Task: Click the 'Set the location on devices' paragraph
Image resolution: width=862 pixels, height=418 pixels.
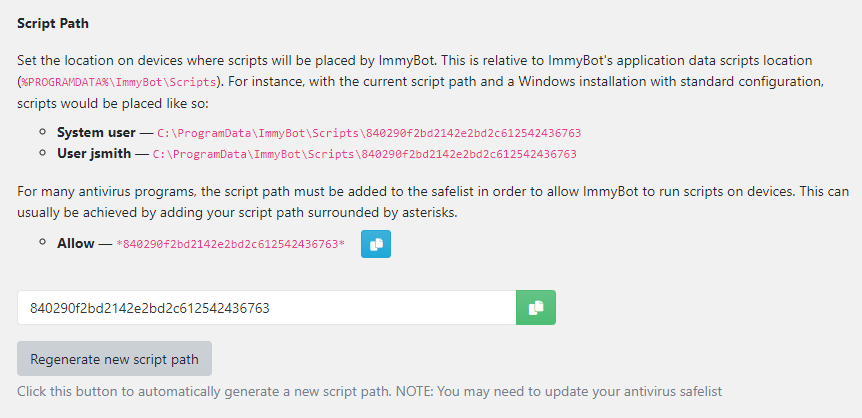Action: pos(400,61)
